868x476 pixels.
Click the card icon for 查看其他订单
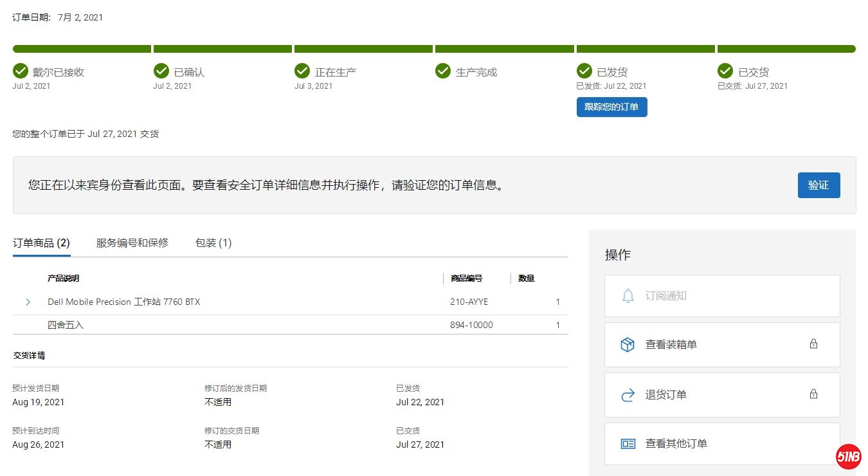(628, 444)
